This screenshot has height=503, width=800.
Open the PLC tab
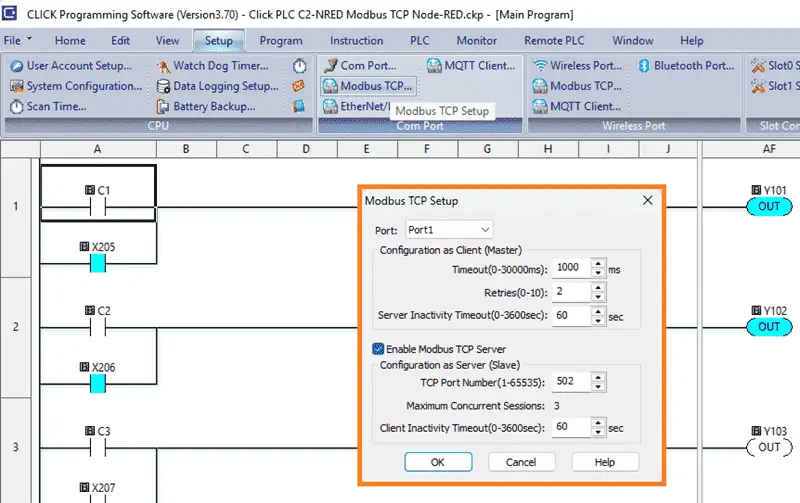[x=420, y=40]
